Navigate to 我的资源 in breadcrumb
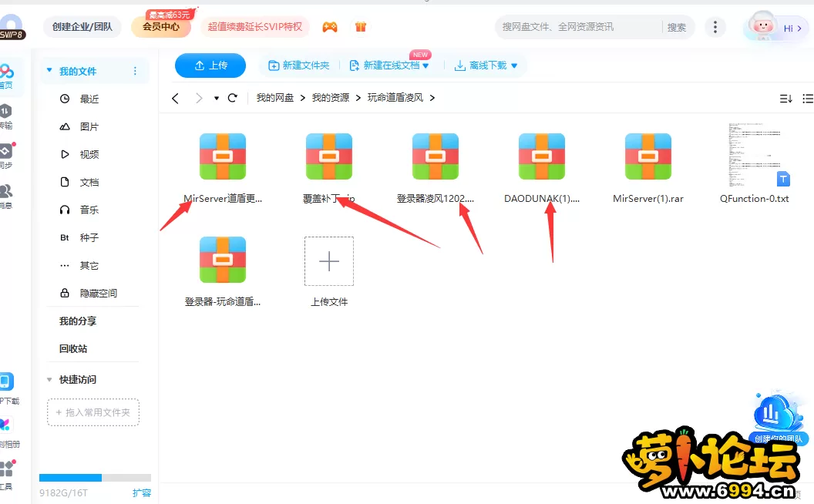The height and width of the screenshot is (504, 814). click(x=331, y=98)
